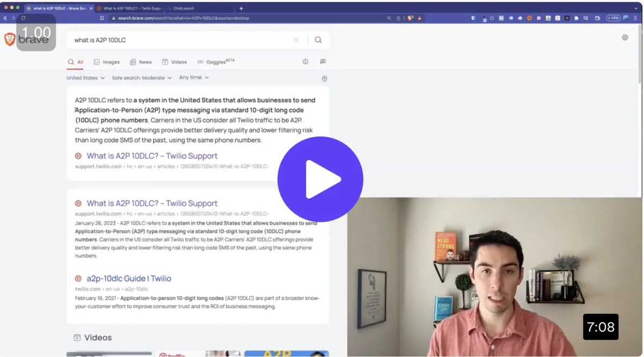Click the zoom magnifier icon in the address bar
Screen dimensions: 644x357
pos(389,18)
